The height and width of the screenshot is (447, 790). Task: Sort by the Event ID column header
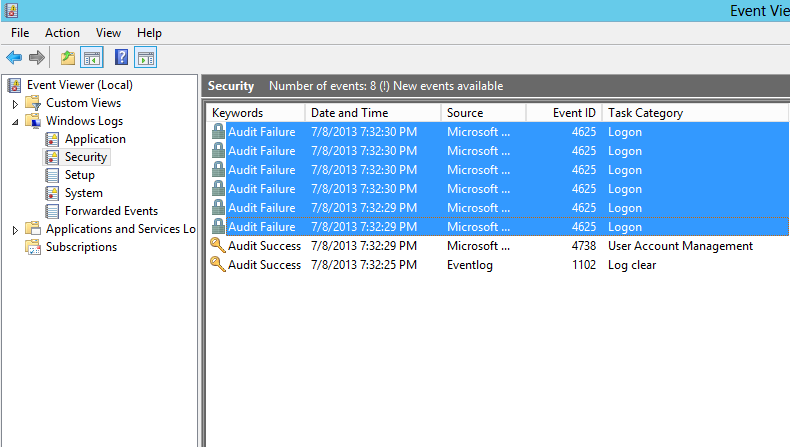click(x=564, y=113)
